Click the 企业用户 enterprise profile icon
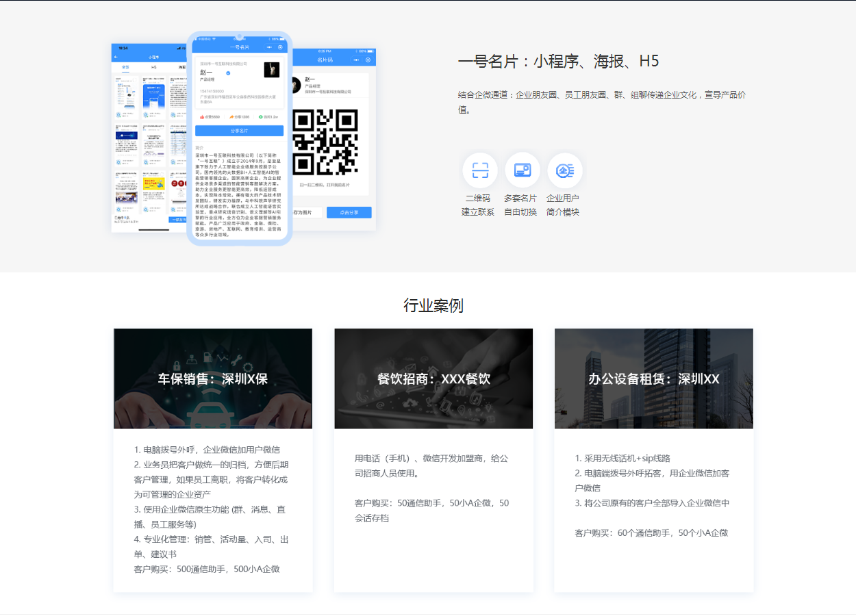This screenshot has height=616, width=856. click(x=565, y=170)
